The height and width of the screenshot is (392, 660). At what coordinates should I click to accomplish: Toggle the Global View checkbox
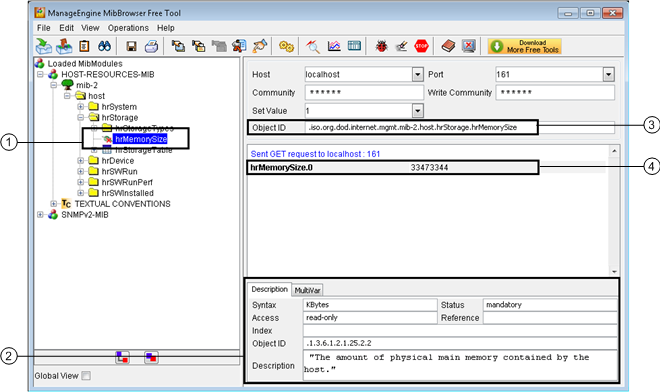click(x=86, y=376)
